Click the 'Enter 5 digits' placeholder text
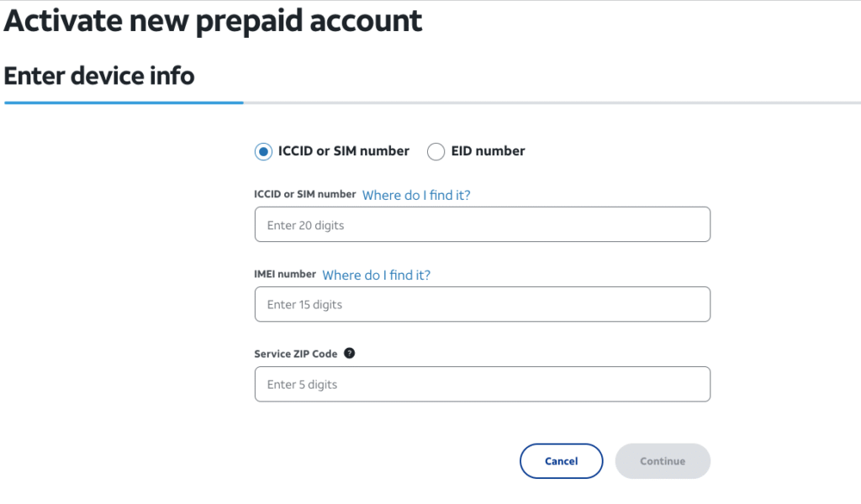Image resolution: width=861 pixels, height=504 pixels. [x=302, y=385]
